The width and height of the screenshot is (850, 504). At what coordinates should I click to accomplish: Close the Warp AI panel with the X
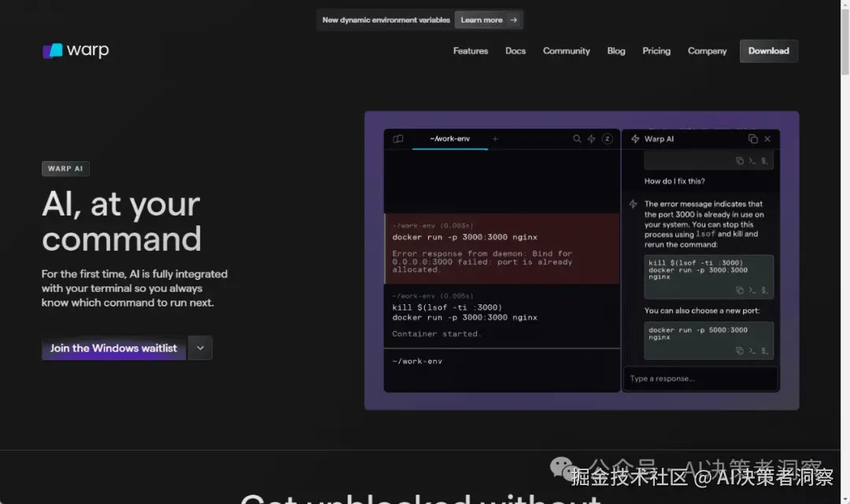tap(767, 139)
